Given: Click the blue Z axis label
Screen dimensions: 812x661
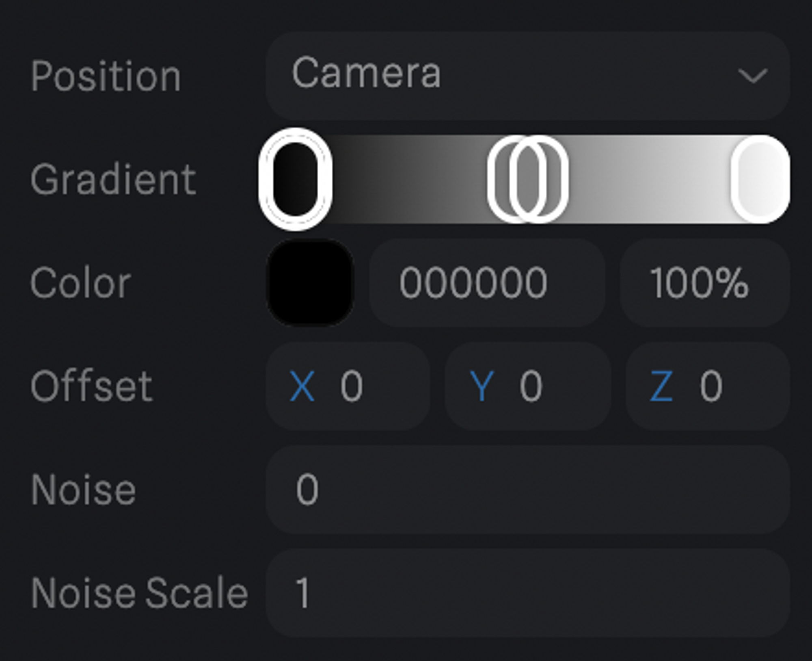Looking at the screenshot, I should pyautogui.click(x=661, y=386).
